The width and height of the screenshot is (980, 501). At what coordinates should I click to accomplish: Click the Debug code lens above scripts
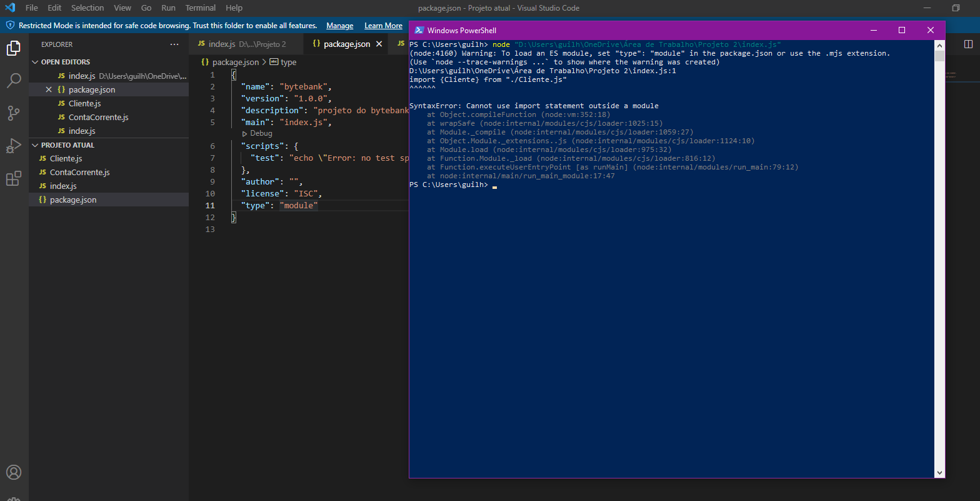257,134
